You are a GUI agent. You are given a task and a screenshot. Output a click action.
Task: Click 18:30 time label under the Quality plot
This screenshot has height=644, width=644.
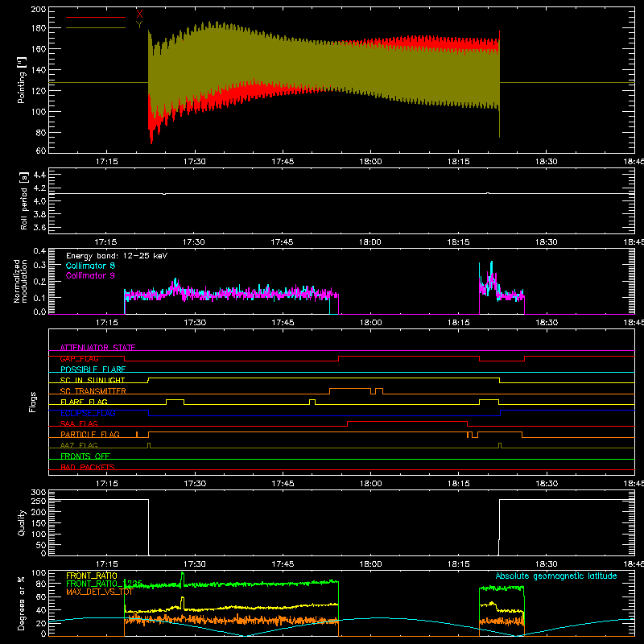(x=547, y=564)
